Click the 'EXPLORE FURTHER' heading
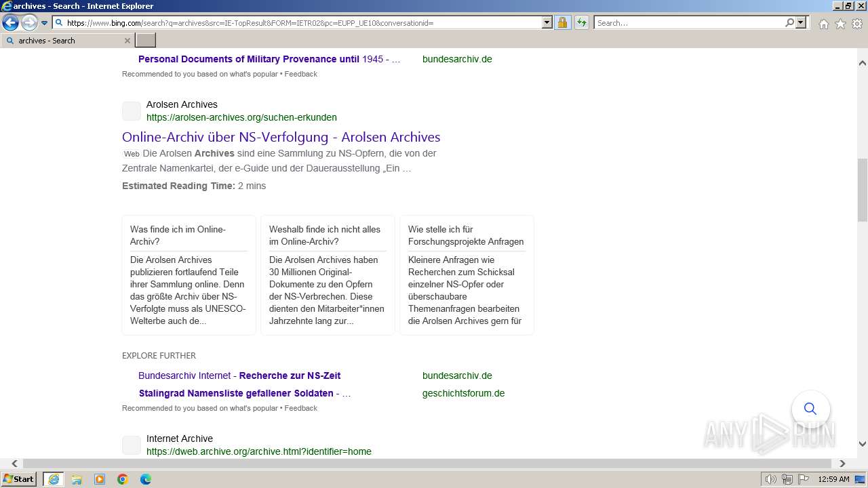 [159, 355]
